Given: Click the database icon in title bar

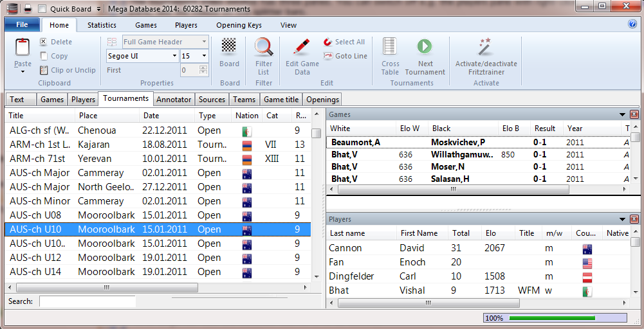Looking at the screenshot, I should (x=12, y=8).
